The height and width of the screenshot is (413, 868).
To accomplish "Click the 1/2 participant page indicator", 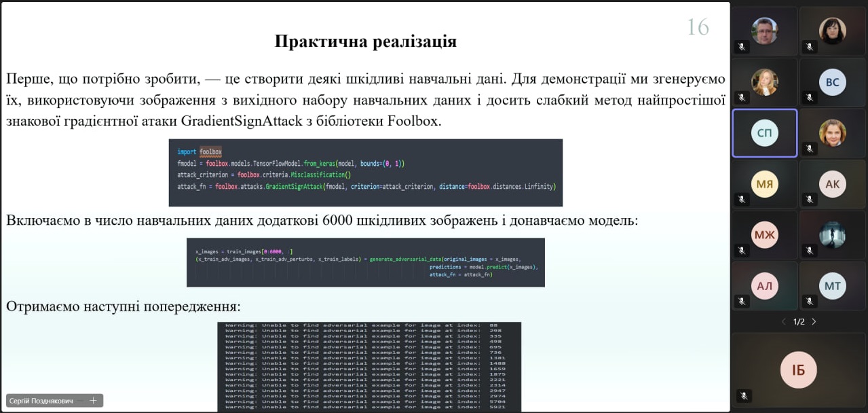I will click(x=799, y=321).
